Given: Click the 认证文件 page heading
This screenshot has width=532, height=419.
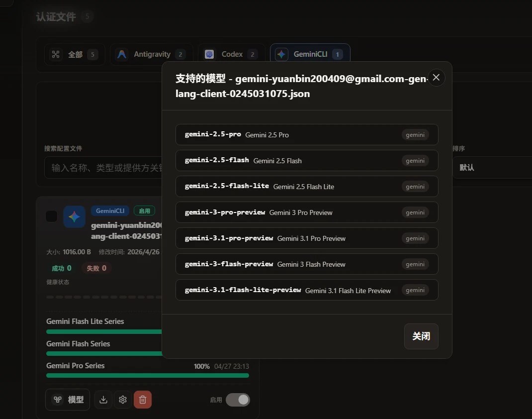Looking at the screenshot, I should pyautogui.click(x=56, y=16).
